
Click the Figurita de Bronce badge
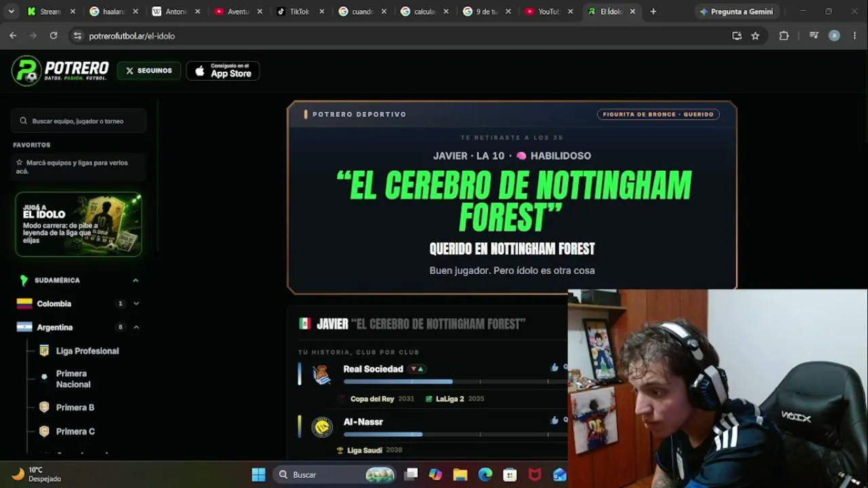tap(658, 115)
